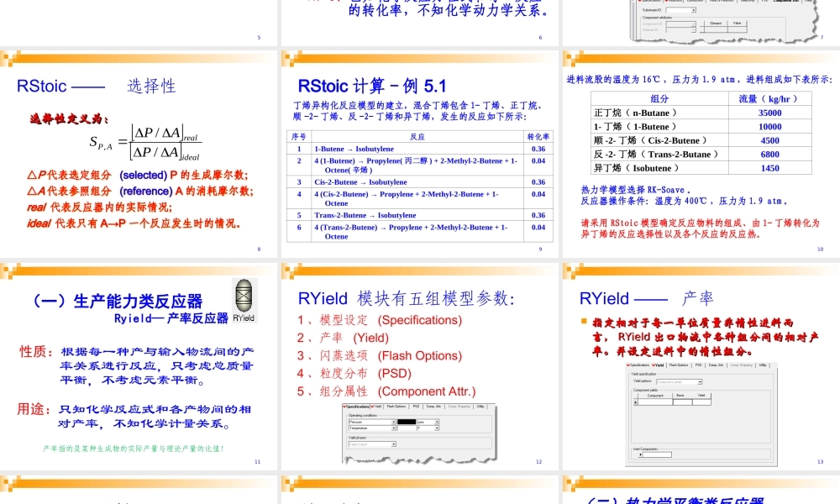Click the selectivity formula S P,A
This screenshot has width=840, height=504.
pos(145,143)
